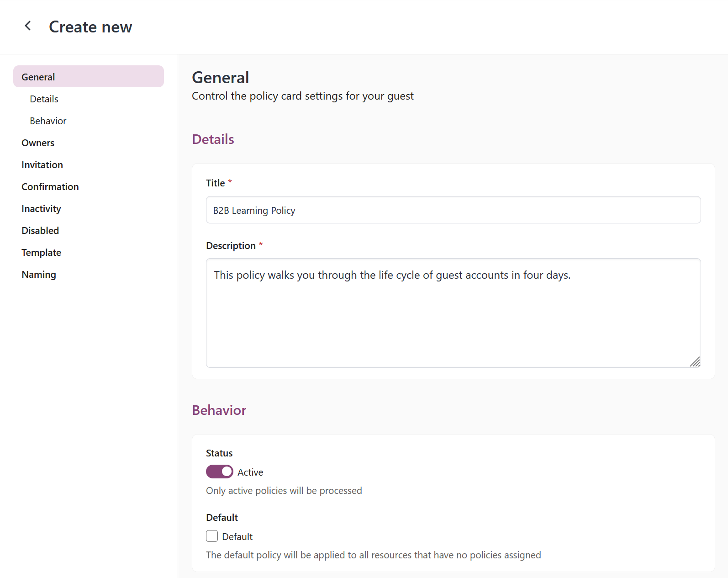Image resolution: width=728 pixels, height=578 pixels.
Task: Open the Invitation section
Action: 42,165
